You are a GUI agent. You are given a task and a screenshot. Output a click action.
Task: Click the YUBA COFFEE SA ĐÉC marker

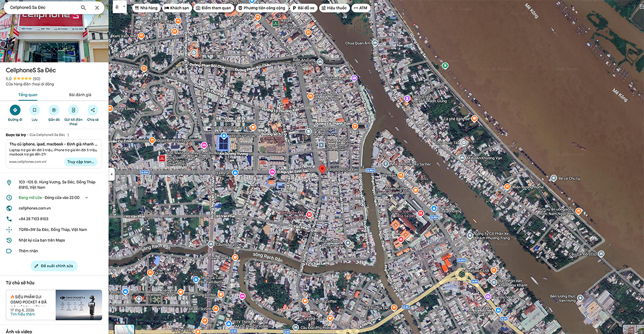click(x=252, y=128)
